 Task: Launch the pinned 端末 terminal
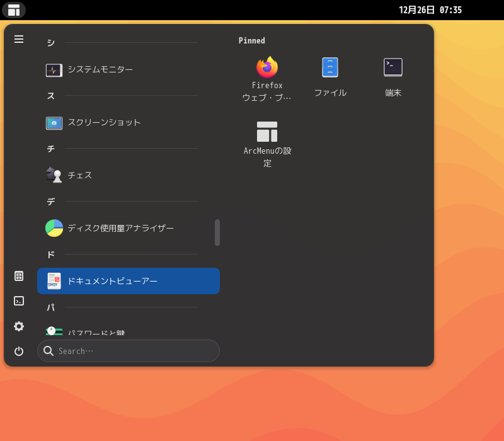pos(393,77)
